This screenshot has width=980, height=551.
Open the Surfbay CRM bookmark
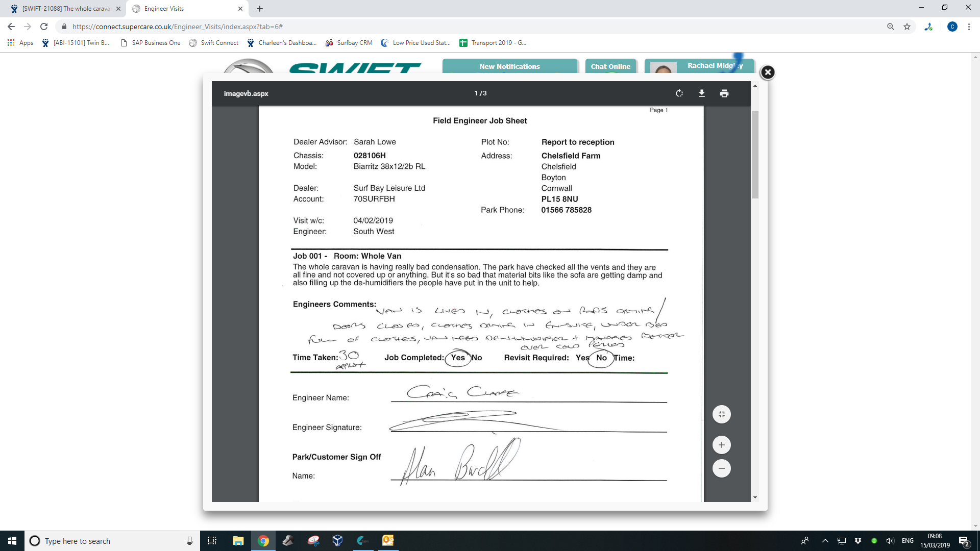[349, 43]
